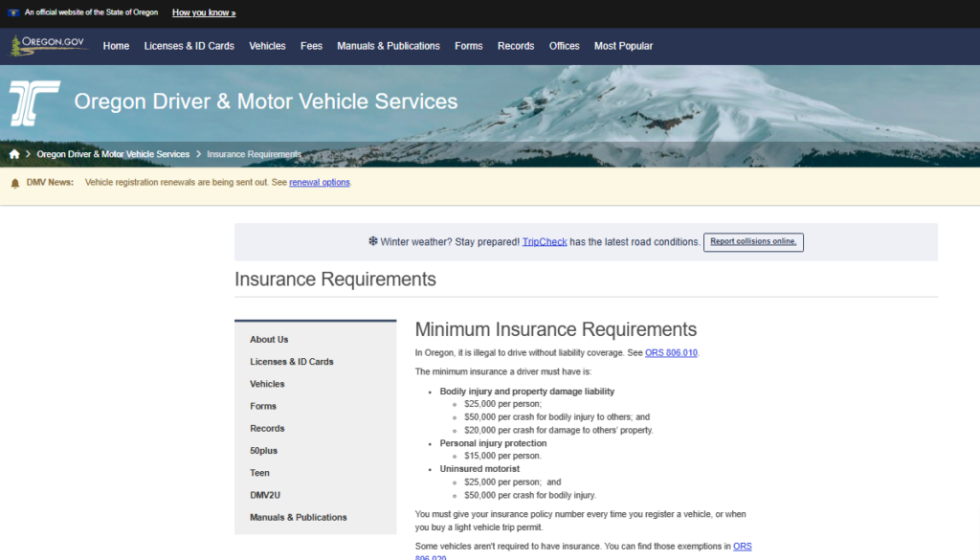Open the Vehicles top navigation menu
980x560 pixels.
click(x=267, y=46)
